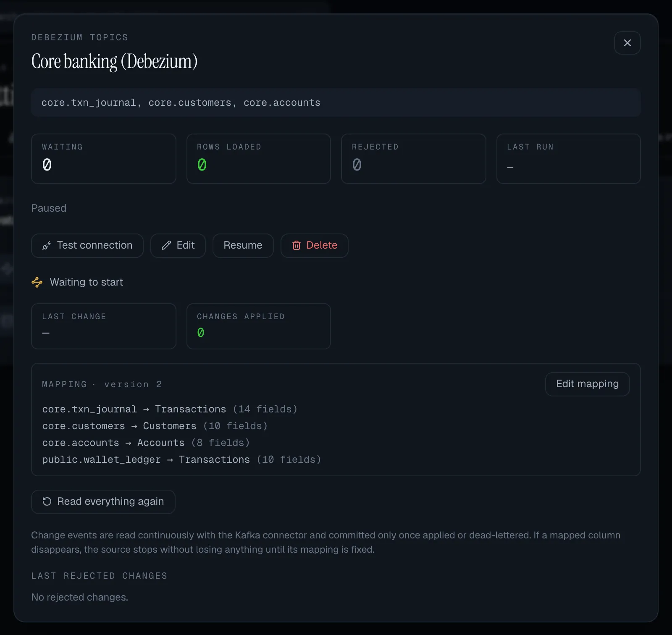This screenshot has width=672, height=635.
Task: Open the Edit source button
Action: pyautogui.click(x=178, y=245)
